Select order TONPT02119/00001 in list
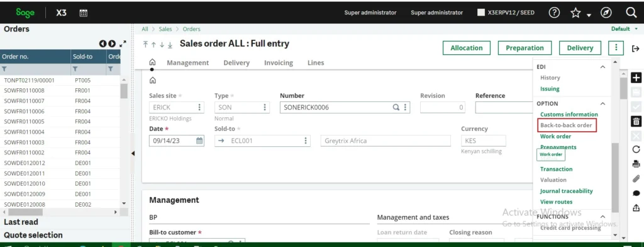 point(29,80)
